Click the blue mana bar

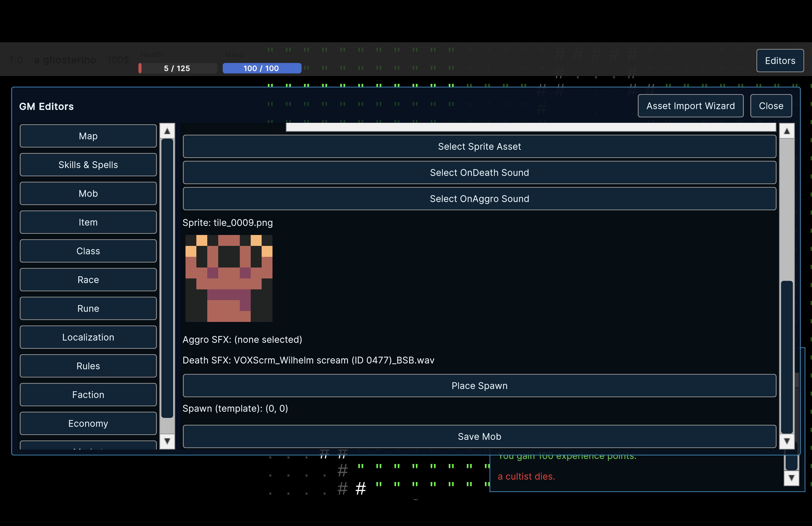261,68
